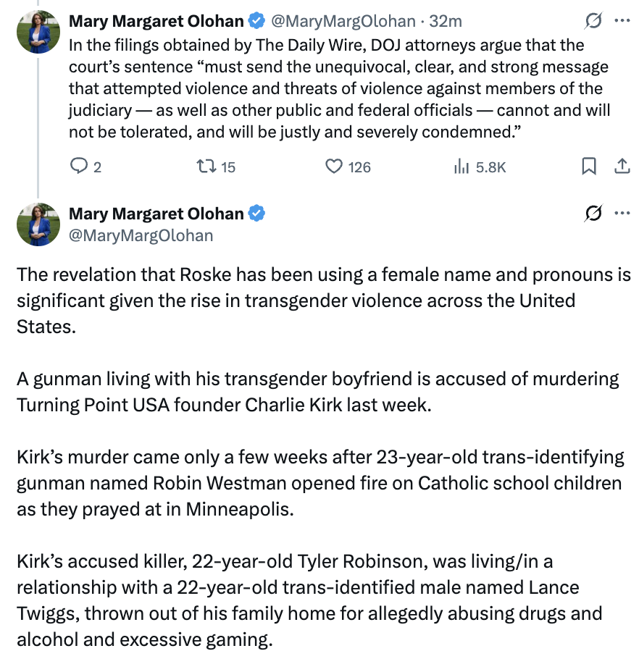The width and height of the screenshot is (639, 672).
Task: Open Grok explain icon on first tweet
Action: (593, 22)
